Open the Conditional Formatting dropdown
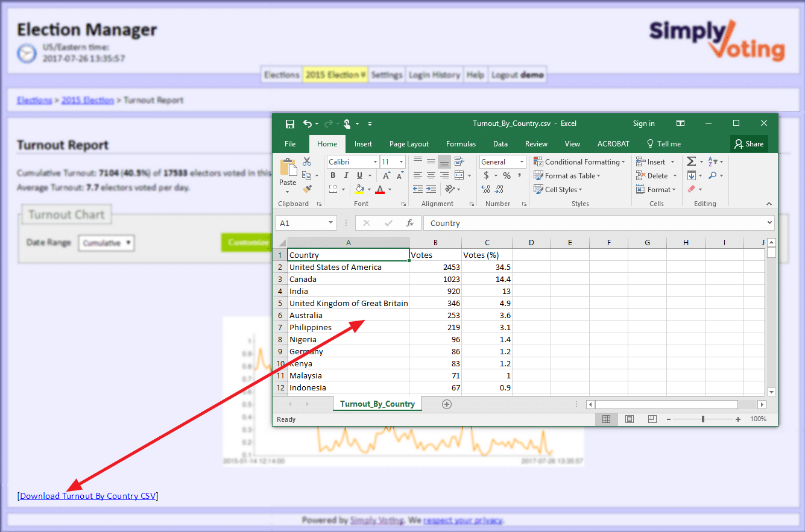The height and width of the screenshot is (532, 805). (x=579, y=161)
